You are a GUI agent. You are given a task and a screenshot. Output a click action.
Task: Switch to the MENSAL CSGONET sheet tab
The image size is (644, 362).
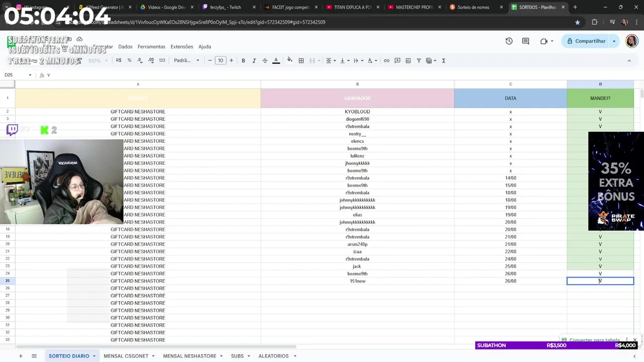click(x=126, y=356)
